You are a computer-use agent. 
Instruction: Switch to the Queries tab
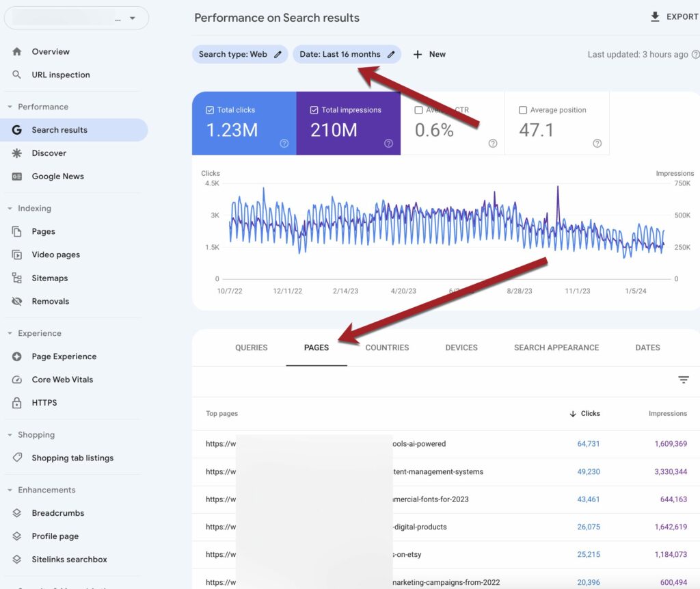click(251, 348)
